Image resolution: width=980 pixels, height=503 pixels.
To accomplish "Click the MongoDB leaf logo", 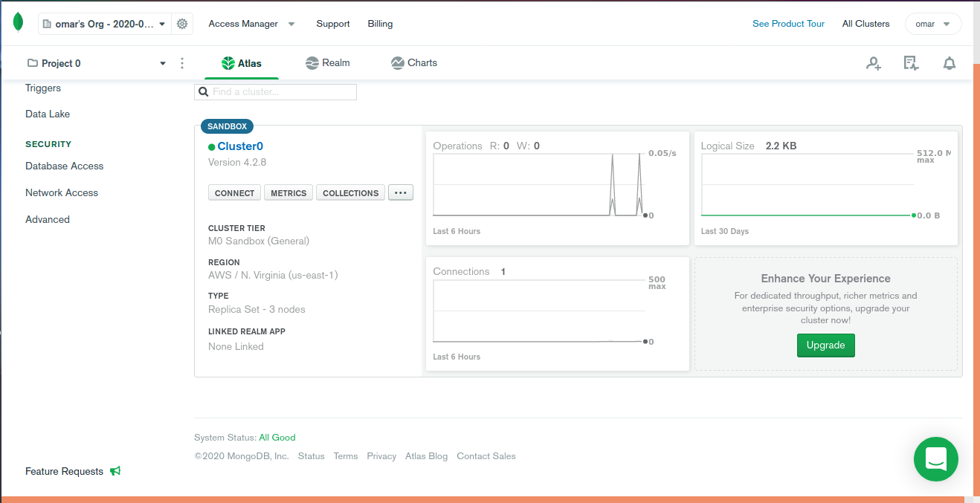I will (18, 23).
